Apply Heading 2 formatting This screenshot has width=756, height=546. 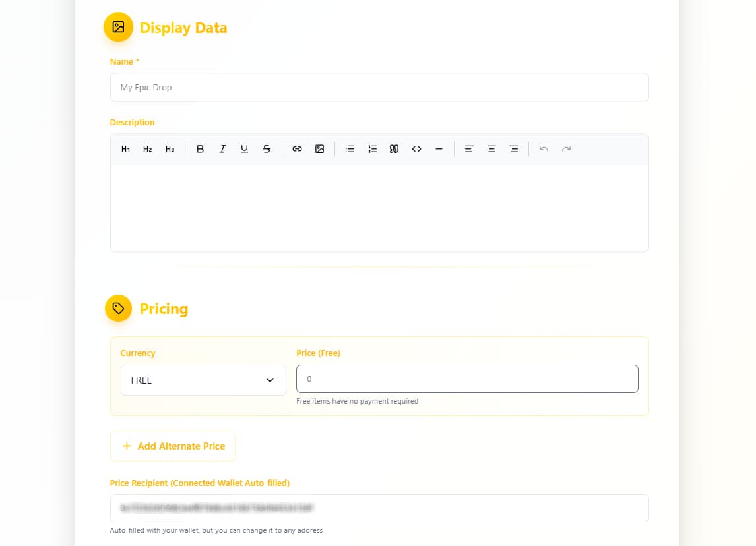click(x=147, y=149)
